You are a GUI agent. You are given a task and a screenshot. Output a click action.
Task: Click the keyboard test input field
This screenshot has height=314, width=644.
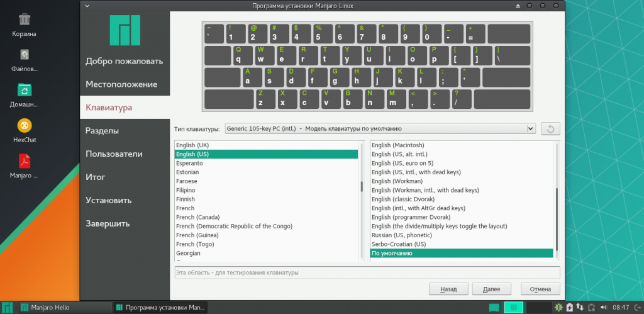coord(367,272)
